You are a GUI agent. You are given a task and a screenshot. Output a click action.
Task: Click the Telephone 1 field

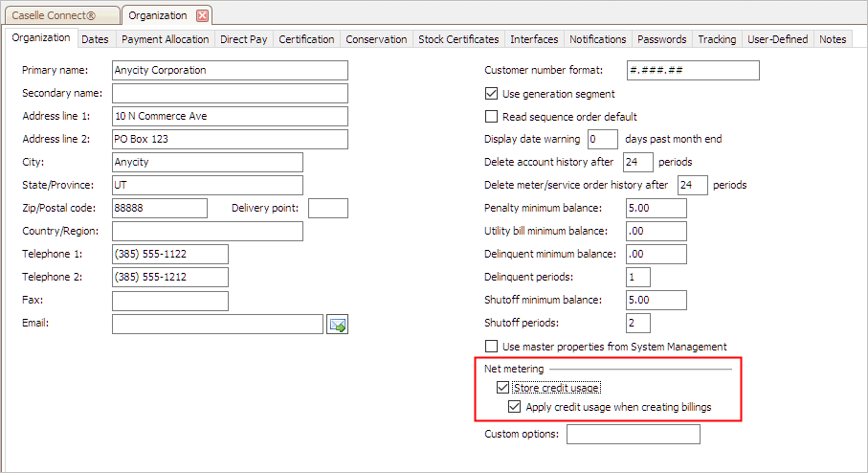[170, 255]
